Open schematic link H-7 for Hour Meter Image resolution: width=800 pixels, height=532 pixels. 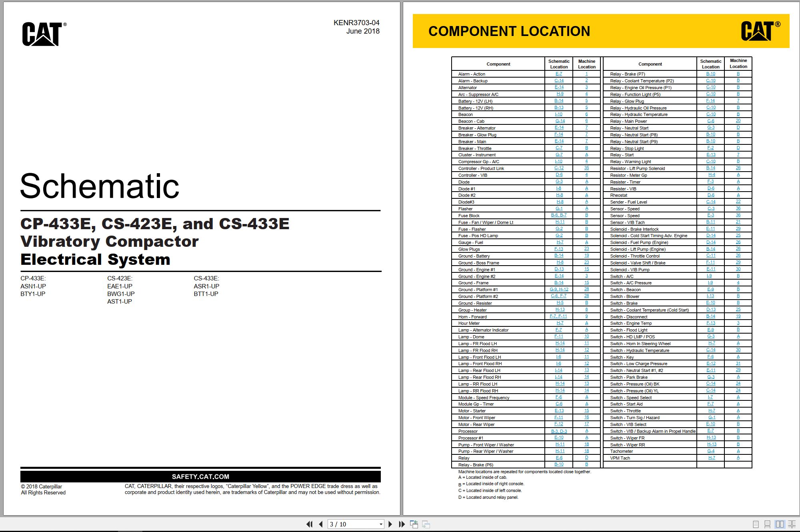pos(560,323)
